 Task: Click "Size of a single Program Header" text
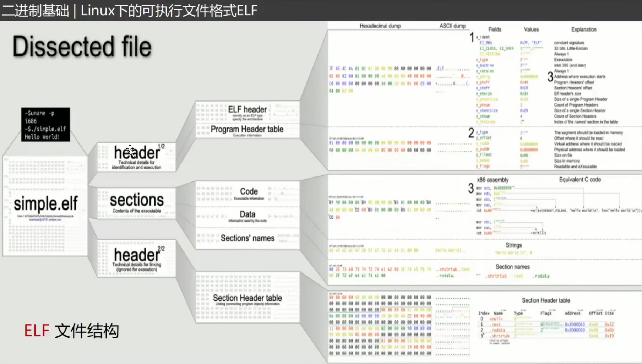581,99
